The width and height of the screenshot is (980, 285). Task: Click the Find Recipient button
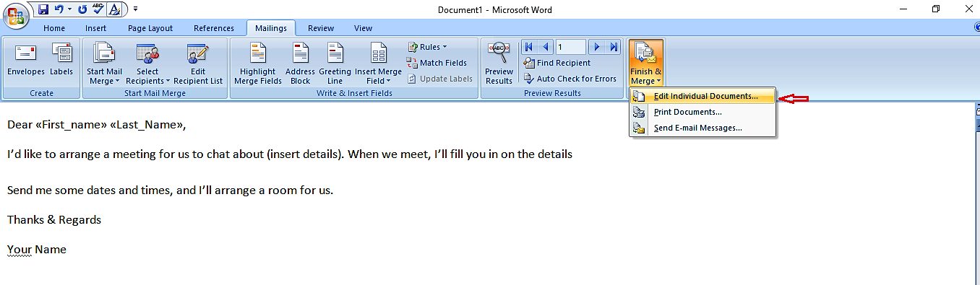[x=556, y=63]
